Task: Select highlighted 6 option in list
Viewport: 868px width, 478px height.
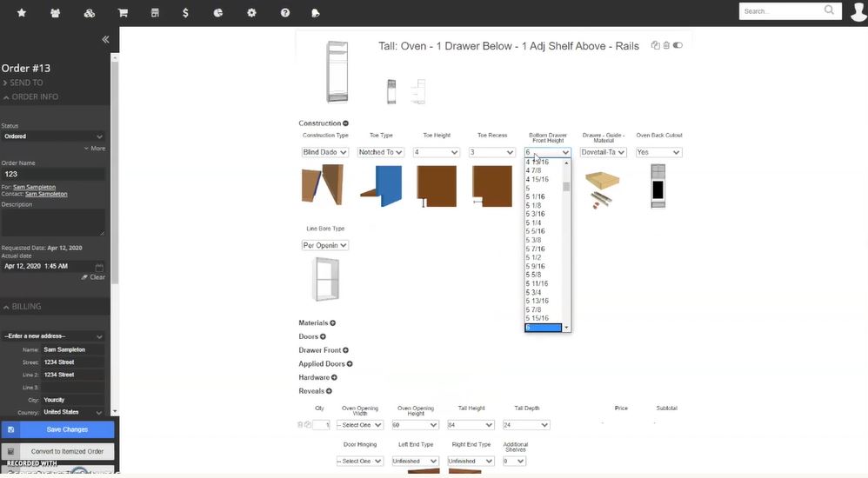Action: point(543,328)
